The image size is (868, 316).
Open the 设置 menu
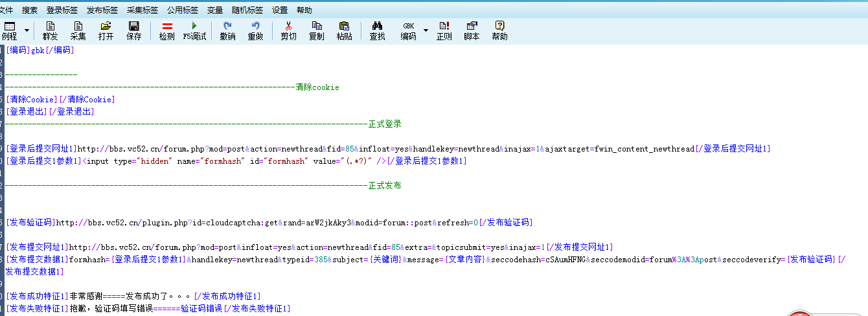tap(280, 10)
